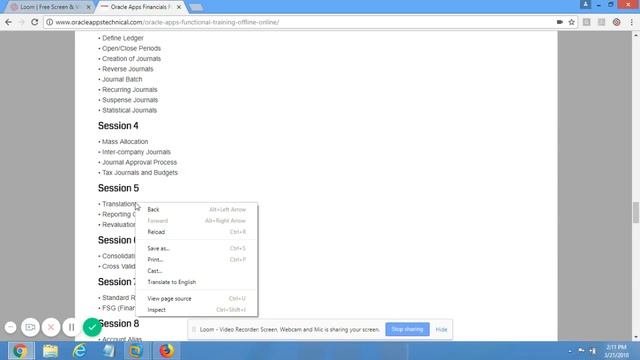This screenshot has width=640, height=360.
Task: Click the Tax Journals and Budgets item
Action: (140, 173)
